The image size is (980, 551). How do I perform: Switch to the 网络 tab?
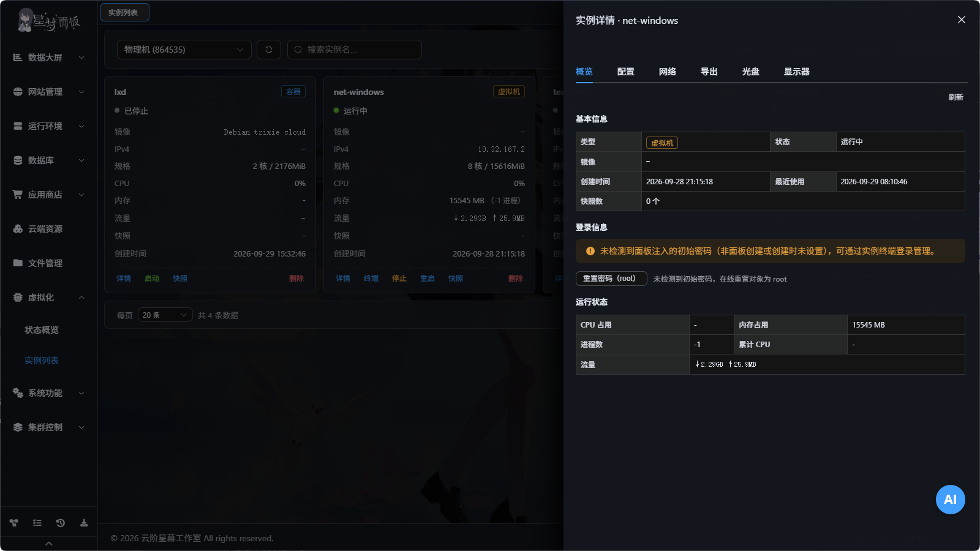point(668,72)
